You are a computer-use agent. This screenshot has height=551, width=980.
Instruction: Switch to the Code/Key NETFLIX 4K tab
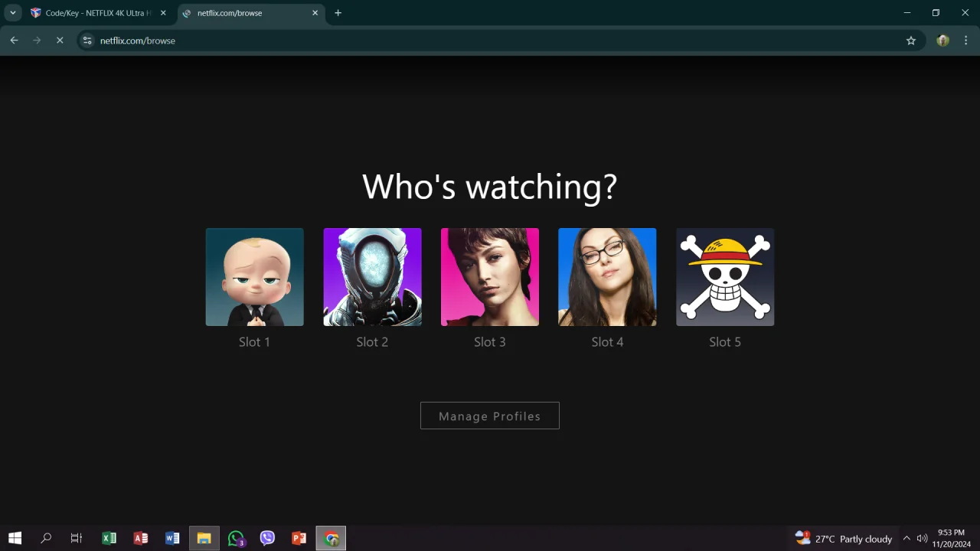tap(98, 13)
